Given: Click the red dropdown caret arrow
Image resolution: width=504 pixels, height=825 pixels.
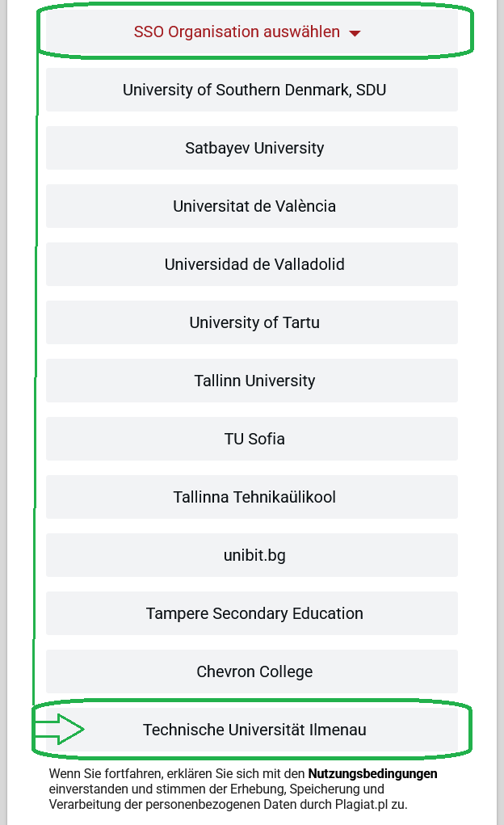Looking at the screenshot, I should point(355,33).
